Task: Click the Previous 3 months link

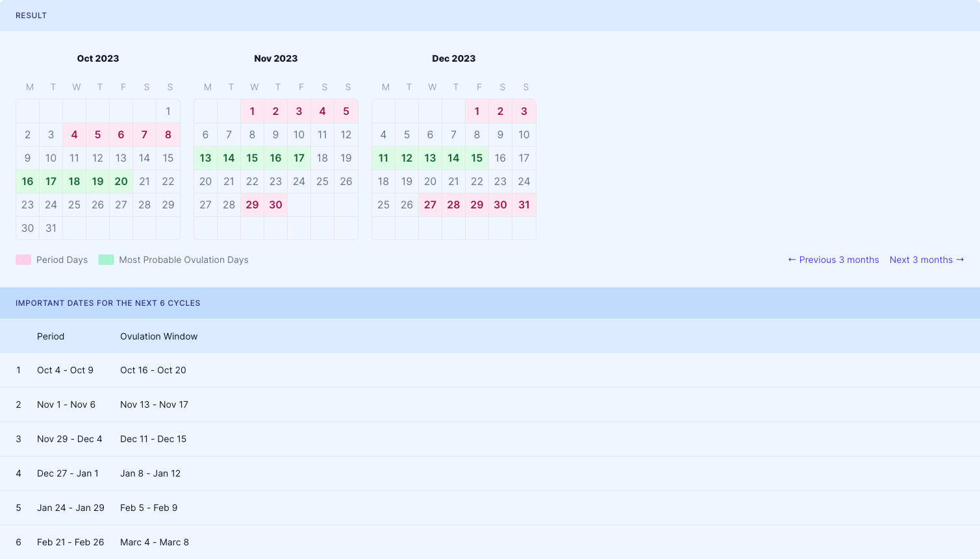Action: [833, 260]
